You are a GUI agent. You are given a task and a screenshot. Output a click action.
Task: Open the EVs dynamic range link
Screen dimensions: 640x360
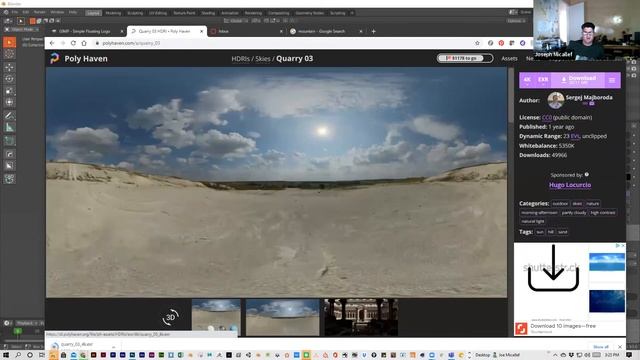[575, 136]
